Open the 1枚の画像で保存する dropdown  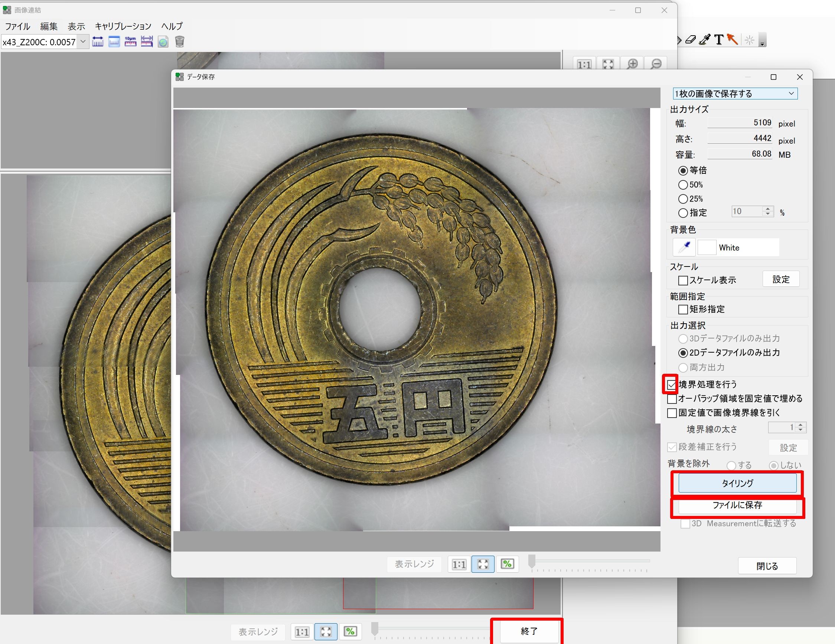pyautogui.click(x=735, y=94)
